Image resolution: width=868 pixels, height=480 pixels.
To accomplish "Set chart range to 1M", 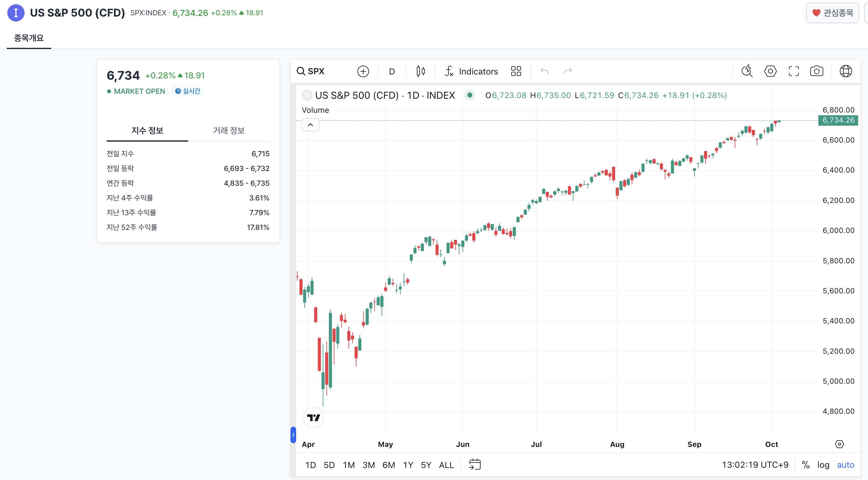I will point(349,465).
